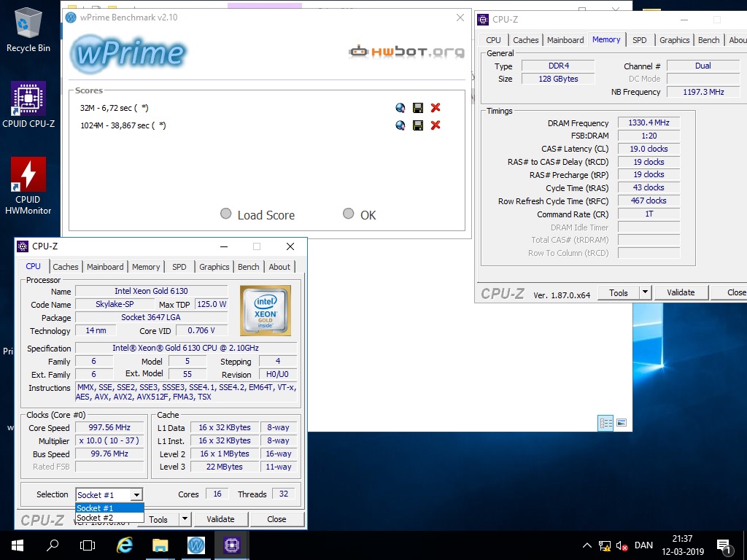
Task: Switch to Mainboard tab in front CPU-Z
Action: pyautogui.click(x=105, y=267)
